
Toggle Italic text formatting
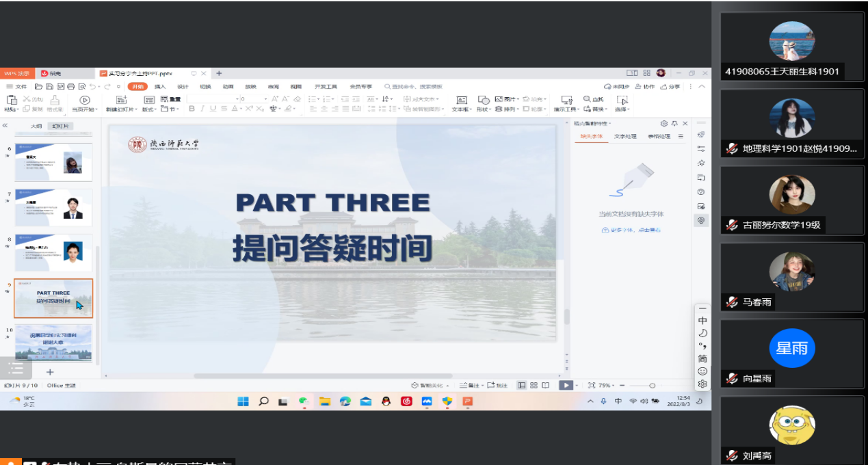202,109
